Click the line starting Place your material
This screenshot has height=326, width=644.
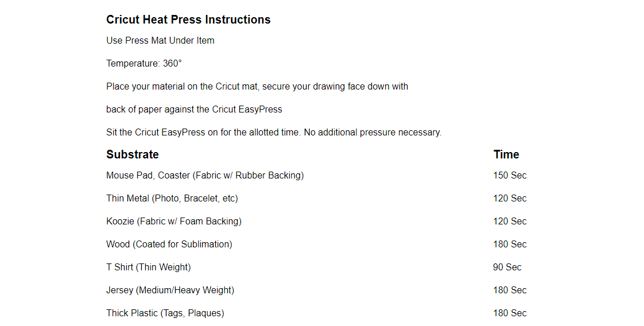point(257,87)
